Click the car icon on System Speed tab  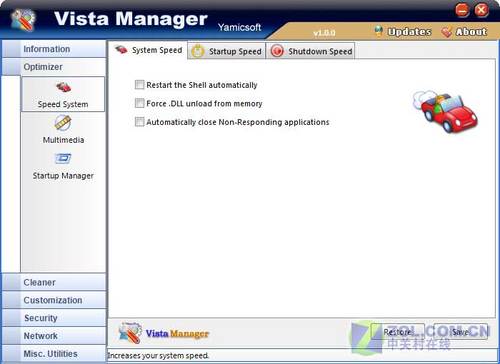(121, 50)
